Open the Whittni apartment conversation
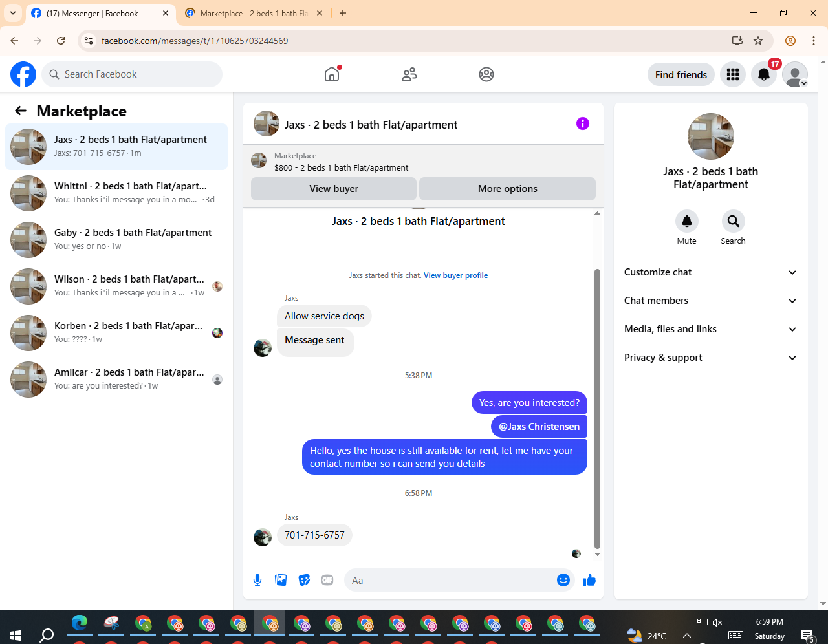 116,193
